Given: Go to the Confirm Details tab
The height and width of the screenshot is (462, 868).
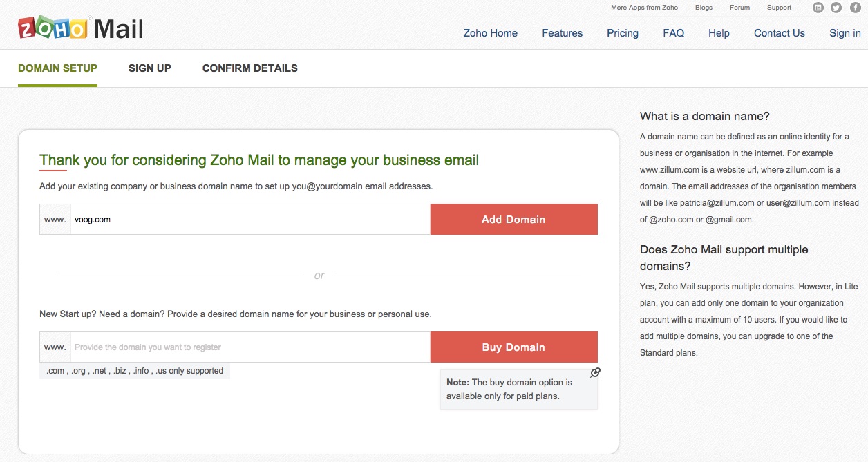Looking at the screenshot, I should (x=249, y=68).
